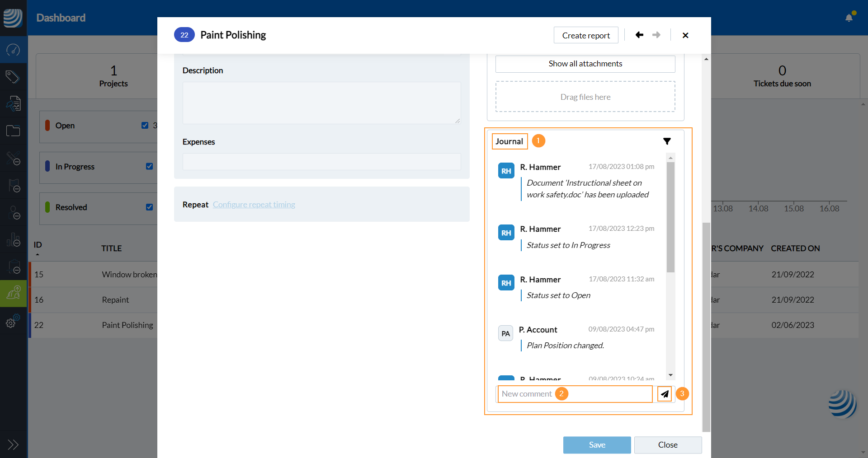868x458 pixels.
Task: Open the Journal filter funnel icon
Action: pyautogui.click(x=667, y=141)
